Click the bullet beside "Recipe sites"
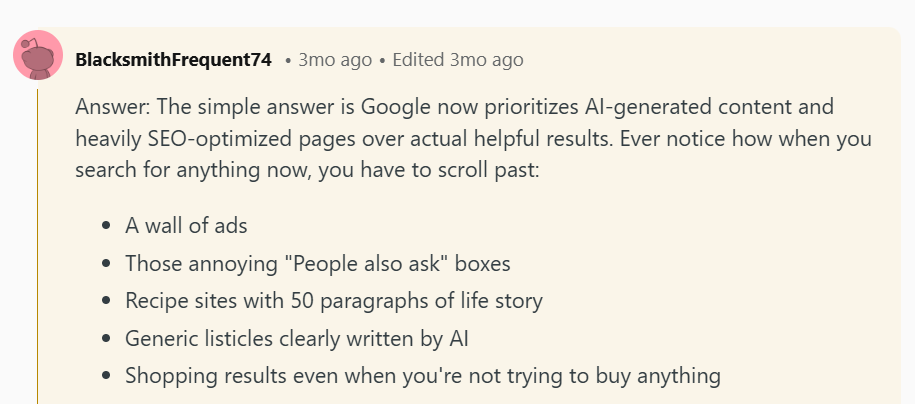The image size is (915, 404). pyautogui.click(x=106, y=301)
